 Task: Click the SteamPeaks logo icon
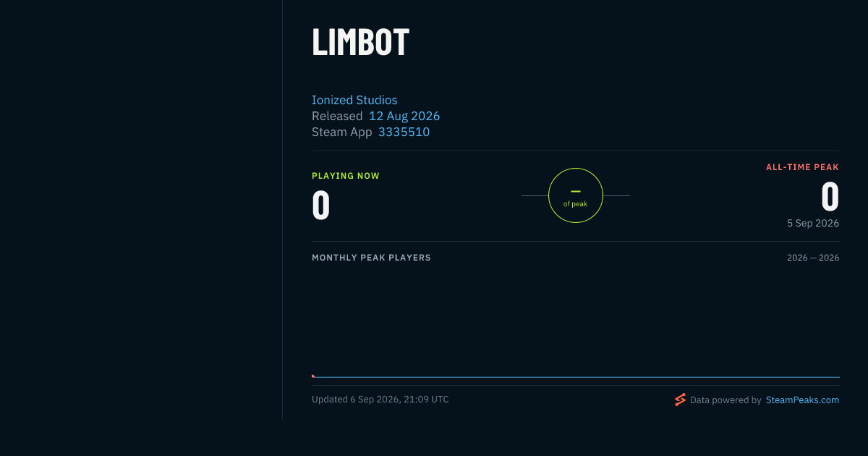click(680, 400)
